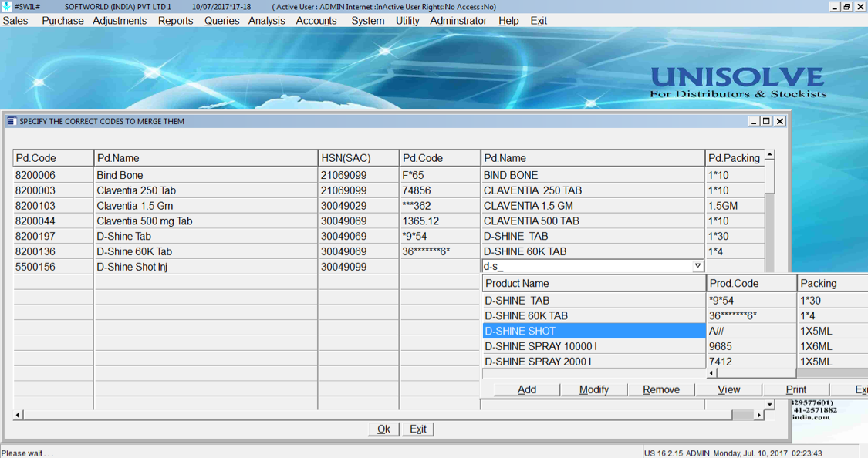The width and height of the screenshot is (868, 458).
Task: Click Pd.Code 8200006 cell
Action: [x=53, y=175]
